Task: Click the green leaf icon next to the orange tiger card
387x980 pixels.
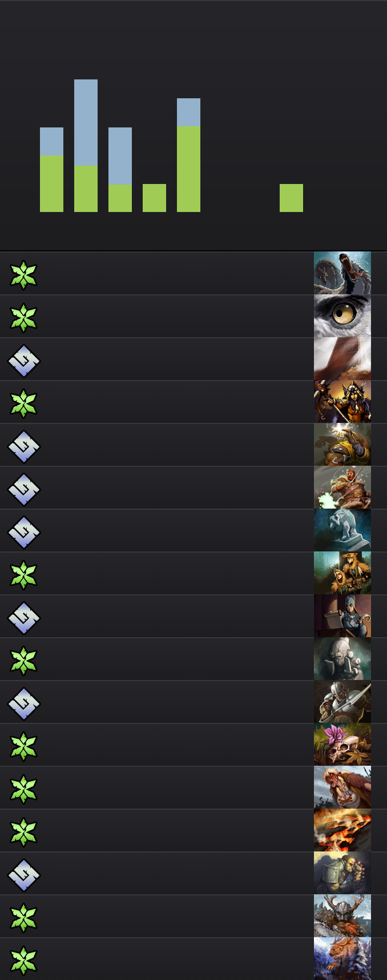Action: coord(23,961)
